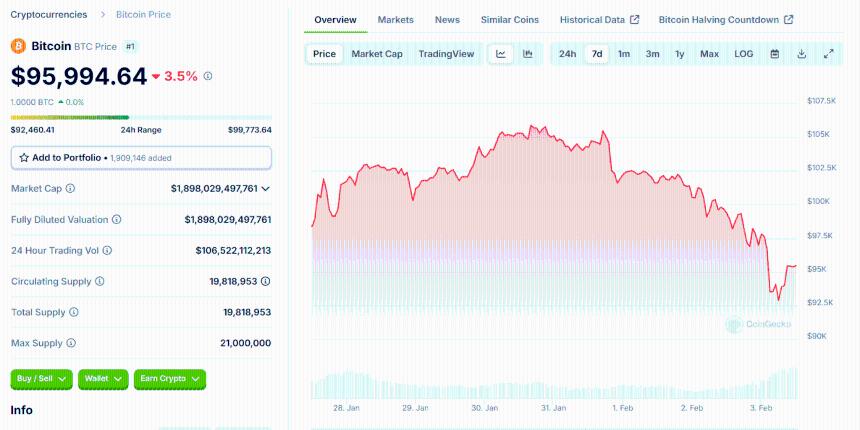The width and height of the screenshot is (860, 430).
Task: Click external link icon beside Bitcoin Halving Countdown
Action: pos(789,20)
